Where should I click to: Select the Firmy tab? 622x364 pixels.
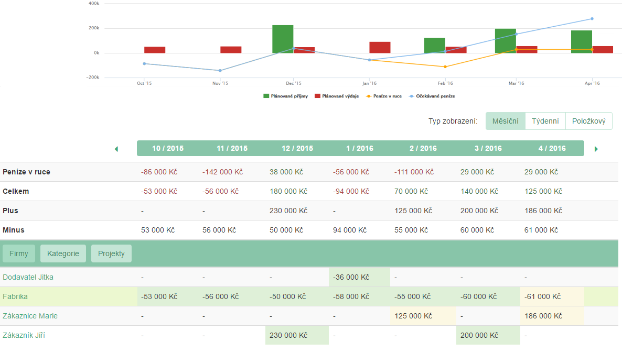[19, 253]
